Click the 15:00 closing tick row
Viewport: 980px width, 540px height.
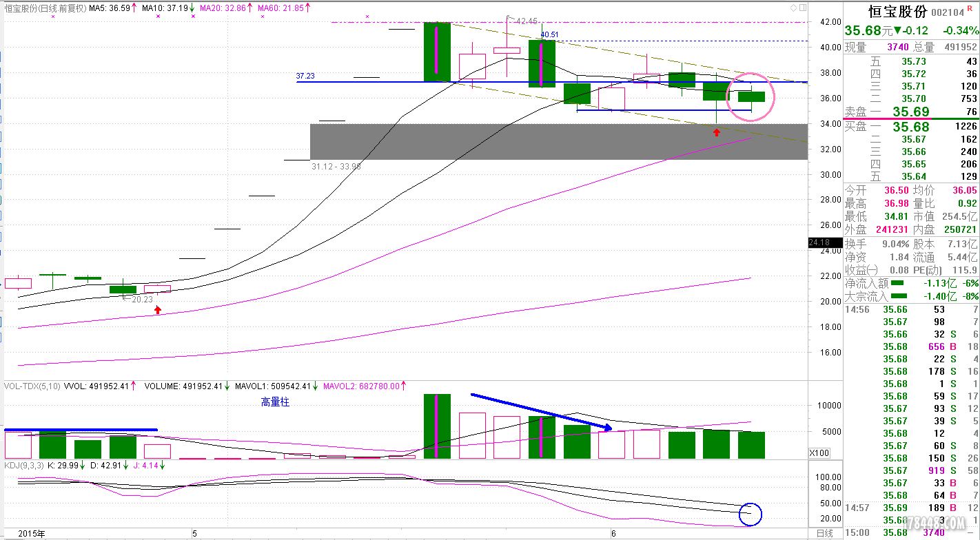pos(912,532)
